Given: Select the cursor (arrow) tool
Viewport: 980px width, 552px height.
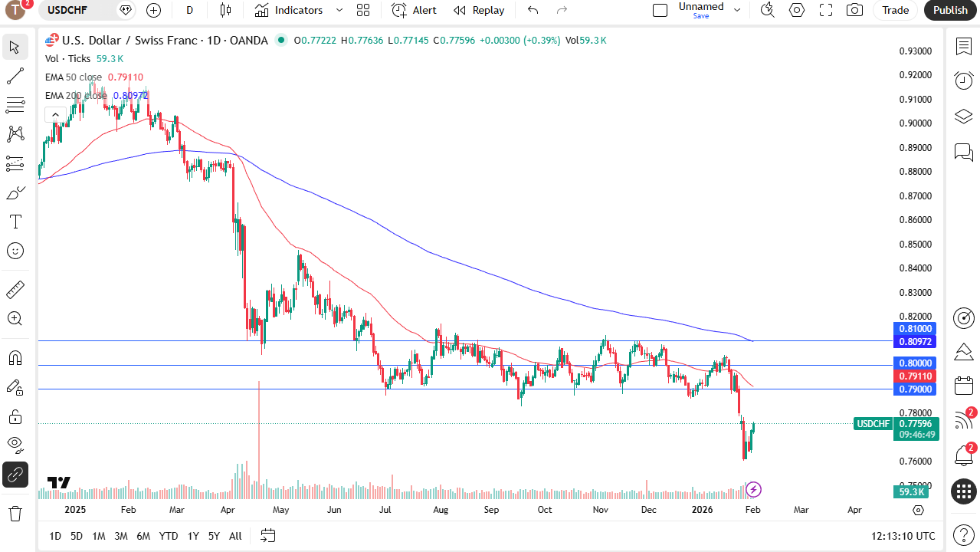Looking at the screenshot, I should coord(15,47).
